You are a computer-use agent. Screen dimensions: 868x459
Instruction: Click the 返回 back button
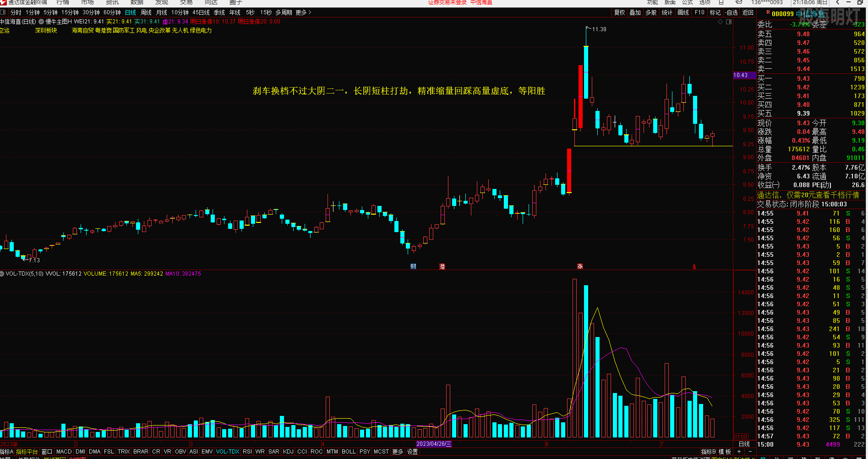click(x=748, y=12)
